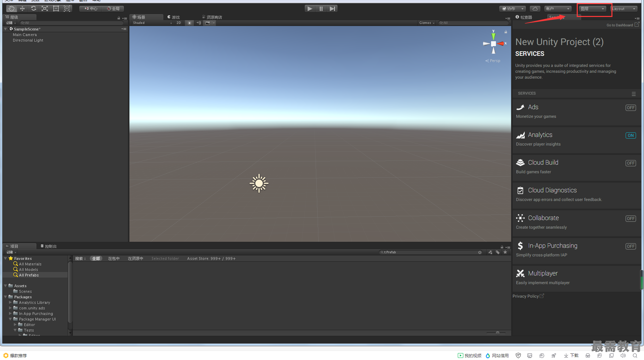Switch to the 场景 Scene tab
644x360 pixels.
pyautogui.click(x=146, y=17)
